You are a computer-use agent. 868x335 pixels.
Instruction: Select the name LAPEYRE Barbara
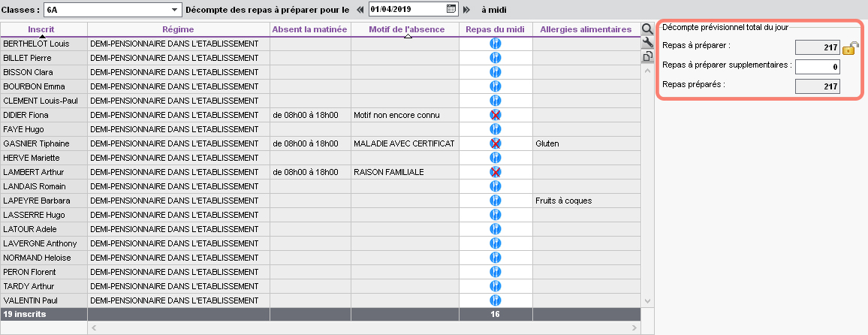pyautogui.click(x=37, y=201)
